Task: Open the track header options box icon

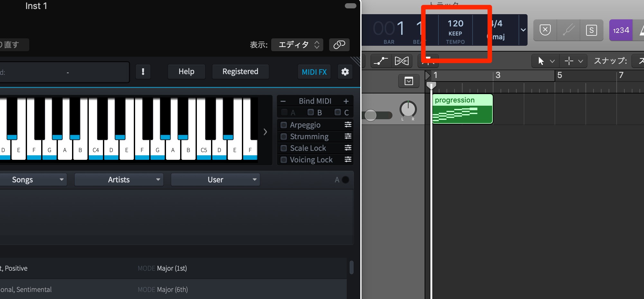Action: 409,81
